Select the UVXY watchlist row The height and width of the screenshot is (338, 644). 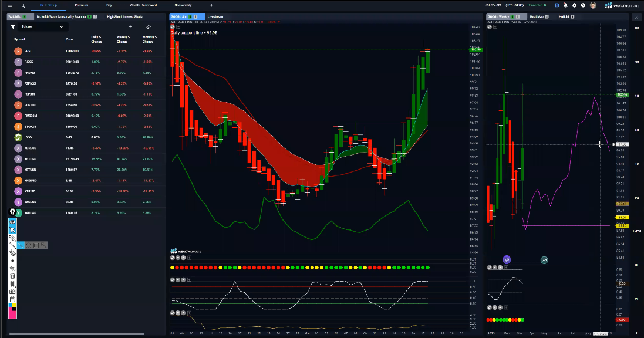(86, 137)
